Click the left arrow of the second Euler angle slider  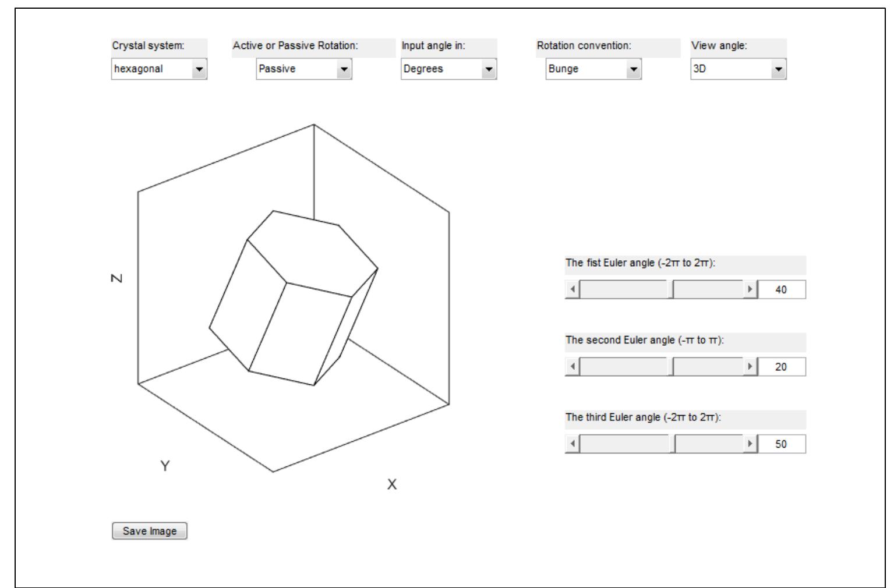click(573, 367)
